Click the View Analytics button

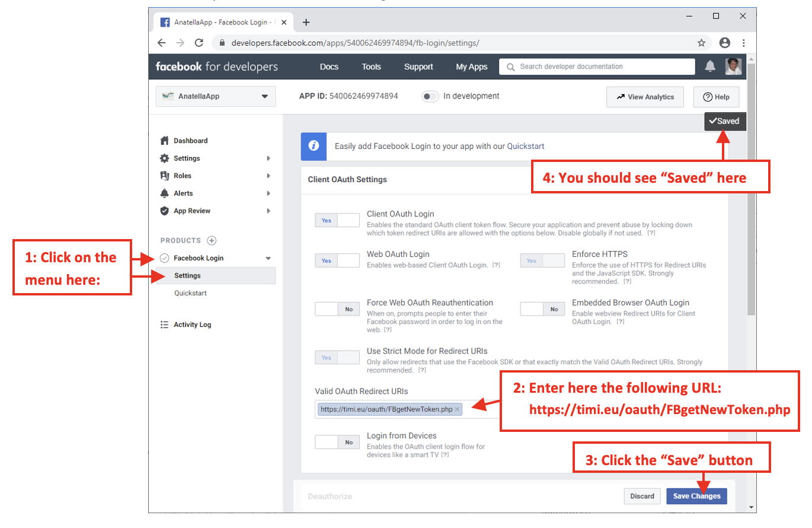click(x=645, y=97)
